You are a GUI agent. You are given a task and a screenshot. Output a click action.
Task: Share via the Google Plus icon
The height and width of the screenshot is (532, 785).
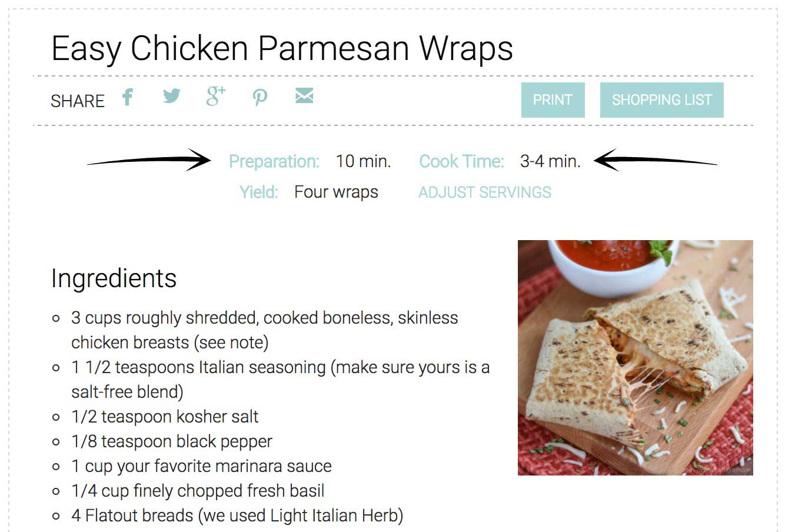point(215,96)
